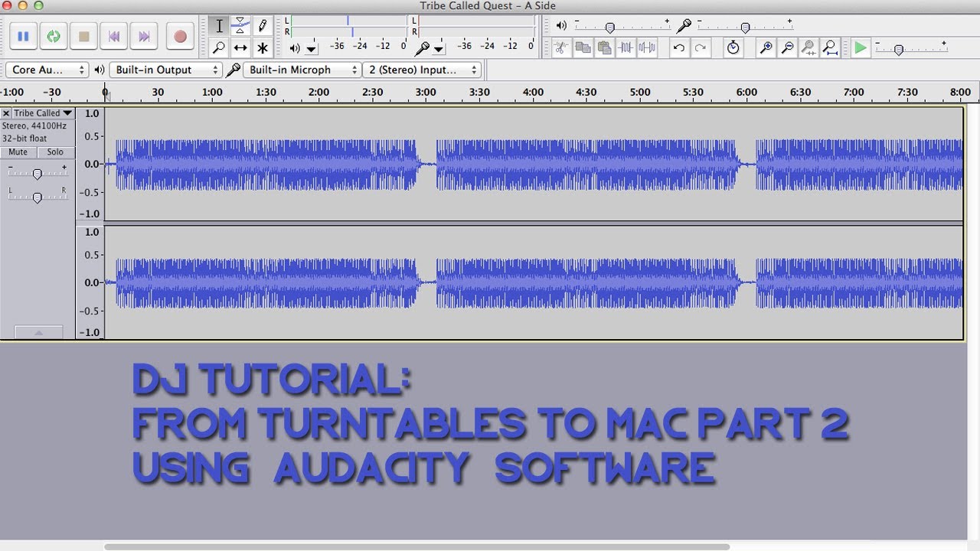The width and height of the screenshot is (980, 551).
Task: Select the Zoom magnifier tool
Action: click(x=219, y=47)
